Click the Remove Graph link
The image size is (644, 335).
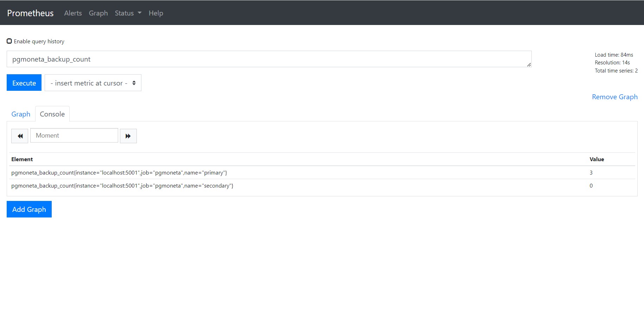(614, 97)
